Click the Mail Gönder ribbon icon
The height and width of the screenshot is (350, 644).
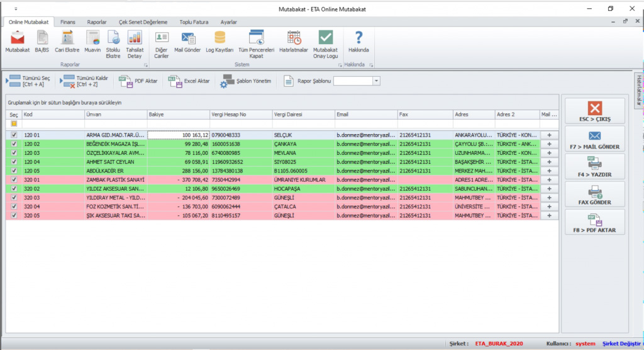click(x=187, y=42)
